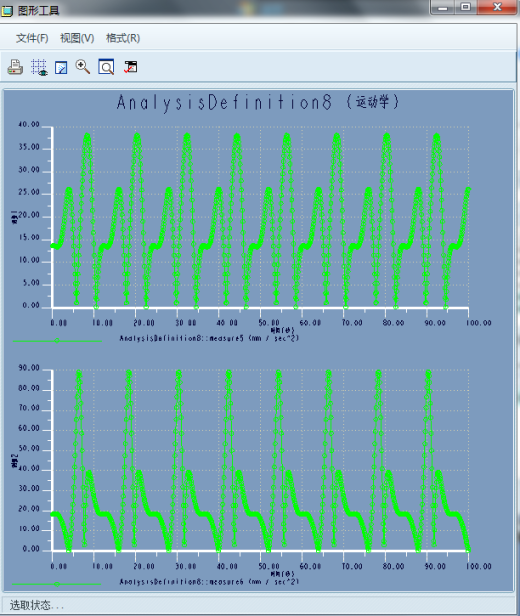The image size is (520, 616).
Task: Click the upper graph Y-axis label
Action: point(15,217)
